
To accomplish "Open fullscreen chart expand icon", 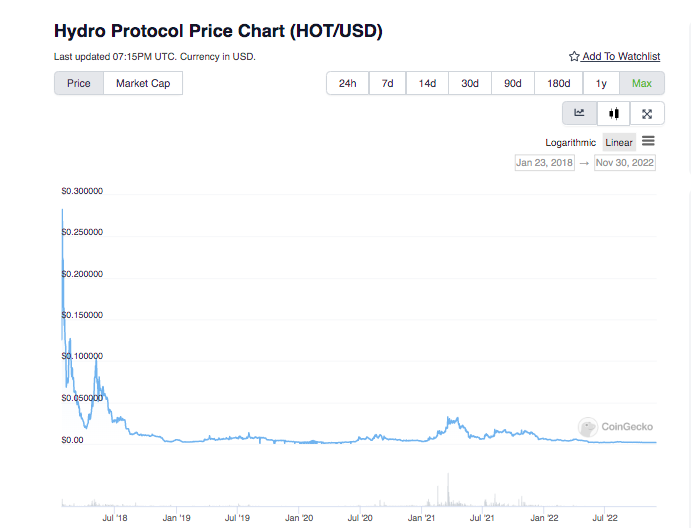I will point(646,114).
